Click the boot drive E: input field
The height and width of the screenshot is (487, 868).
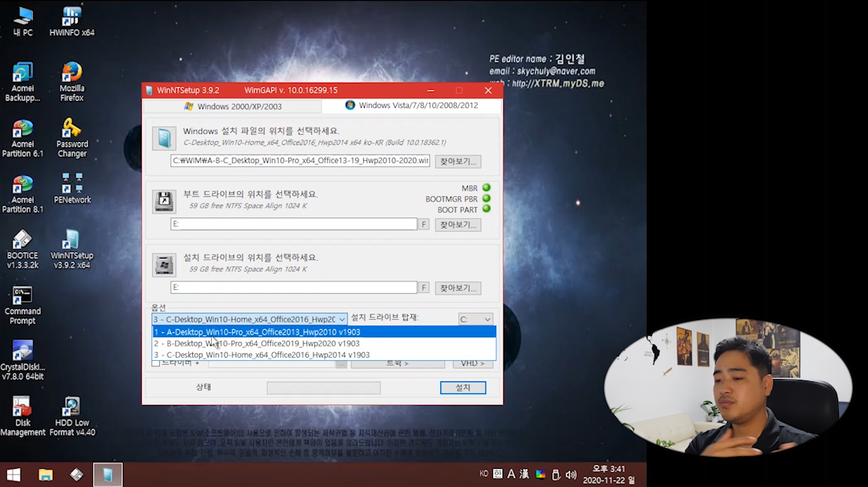[293, 224]
